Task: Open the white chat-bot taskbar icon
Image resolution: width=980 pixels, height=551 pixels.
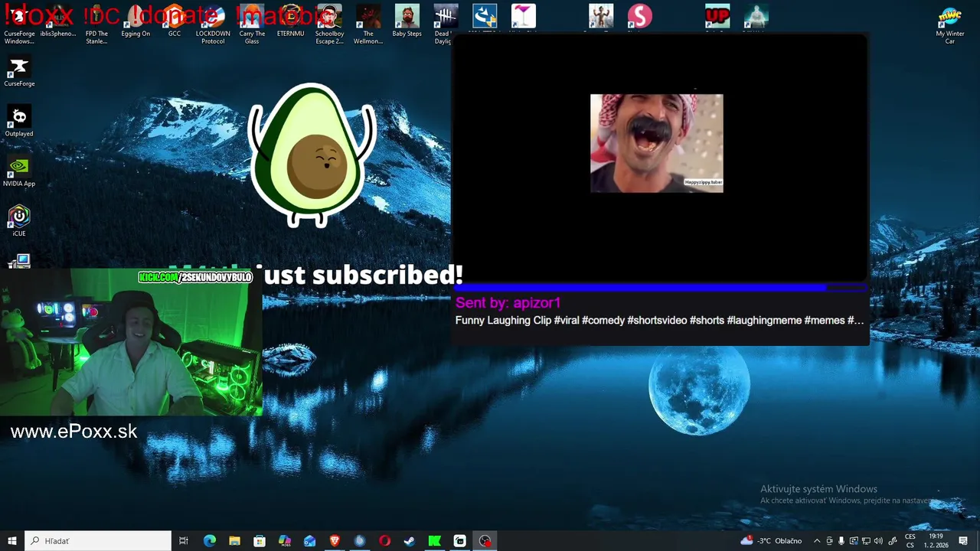Action: [459, 541]
